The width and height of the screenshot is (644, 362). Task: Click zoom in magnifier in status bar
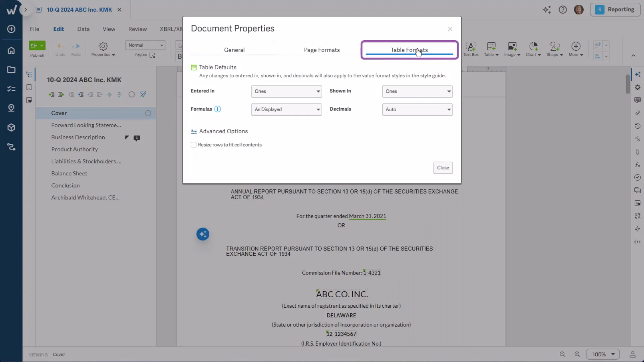tap(577, 354)
